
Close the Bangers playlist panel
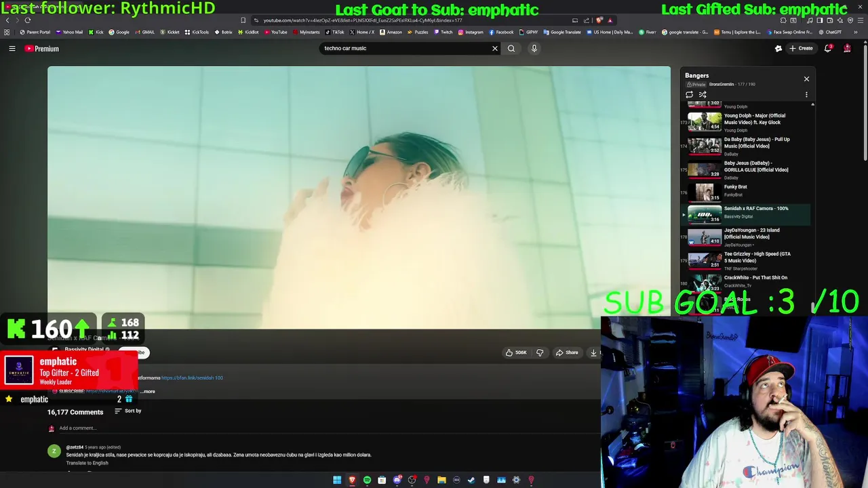pyautogui.click(x=806, y=79)
